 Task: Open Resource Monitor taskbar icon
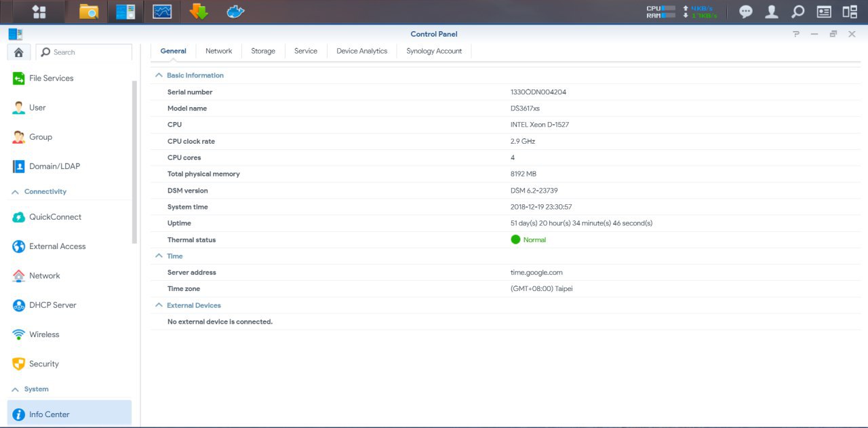coord(162,12)
